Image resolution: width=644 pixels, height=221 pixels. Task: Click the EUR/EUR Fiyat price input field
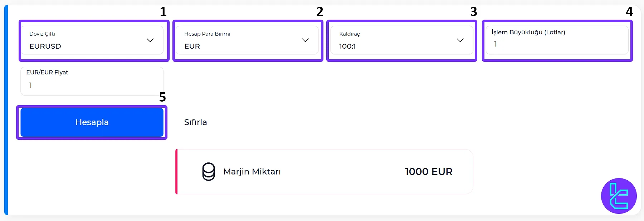pyautogui.click(x=92, y=81)
